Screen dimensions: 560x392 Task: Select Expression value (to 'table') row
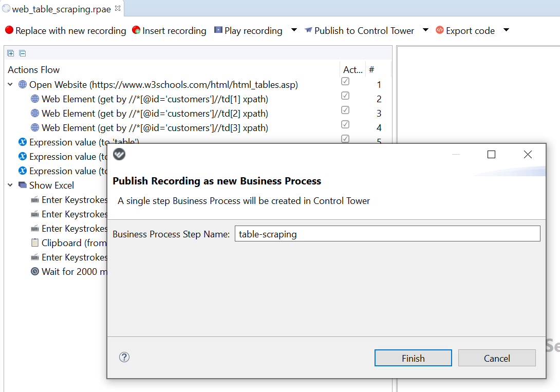(x=84, y=142)
